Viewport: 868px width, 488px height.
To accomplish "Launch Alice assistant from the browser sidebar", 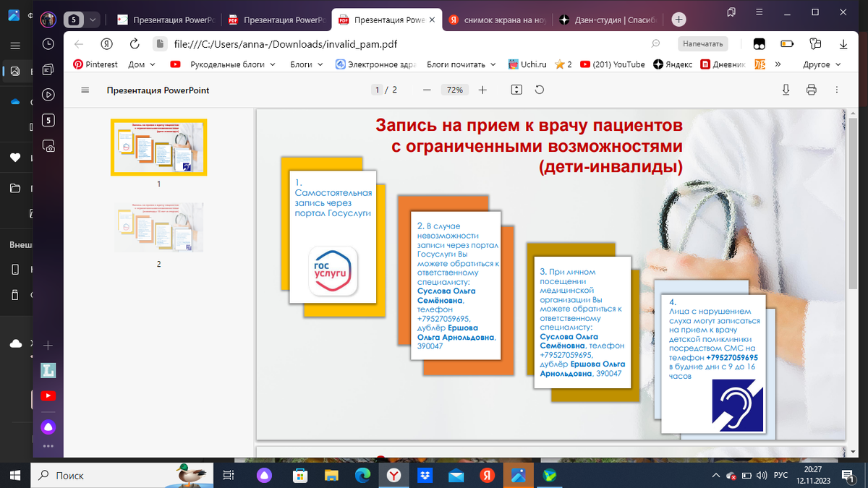I will click(x=48, y=427).
